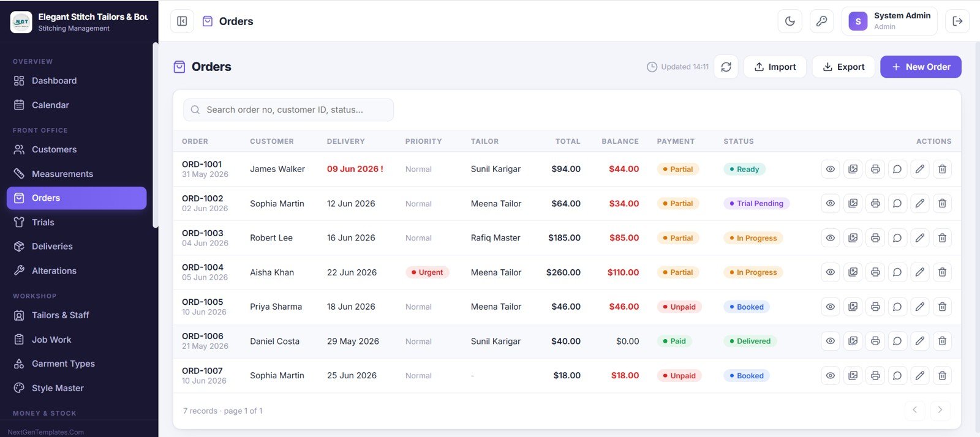Click overdue date 09 Jun 2026
The width and height of the screenshot is (980, 437).
[355, 169]
